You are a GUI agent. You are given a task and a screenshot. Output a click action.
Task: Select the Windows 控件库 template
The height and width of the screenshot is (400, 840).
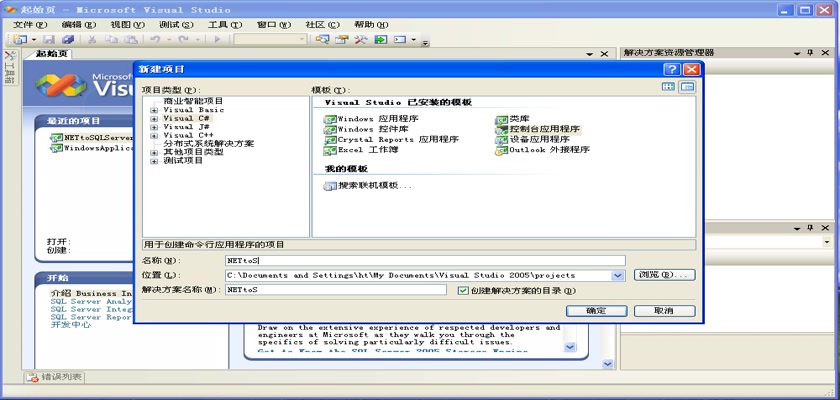(x=366, y=129)
